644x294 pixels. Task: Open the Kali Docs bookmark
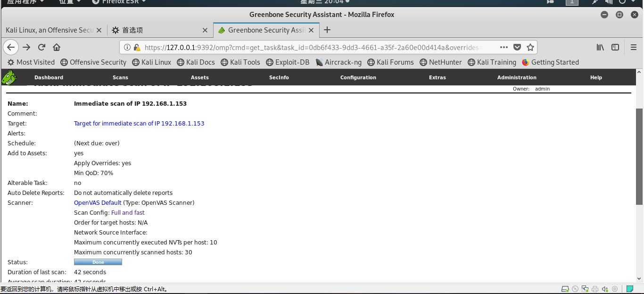[196, 62]
